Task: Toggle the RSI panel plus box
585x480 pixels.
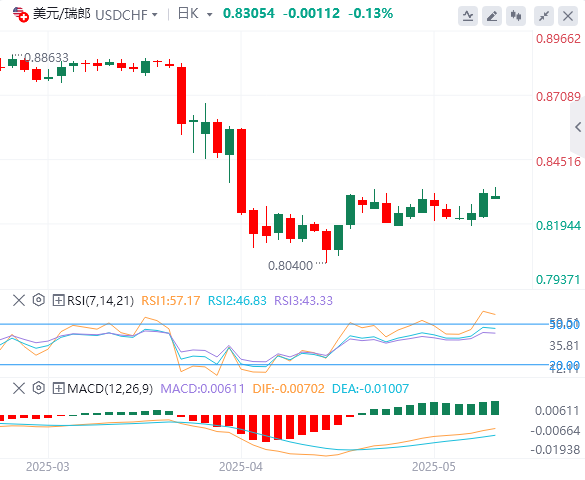Action: pos(58,300)
